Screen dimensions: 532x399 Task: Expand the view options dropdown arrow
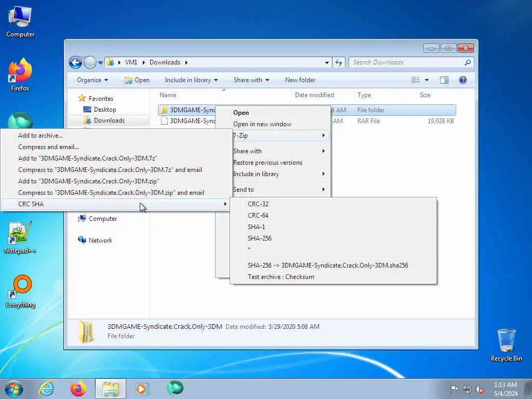(427, 80)
